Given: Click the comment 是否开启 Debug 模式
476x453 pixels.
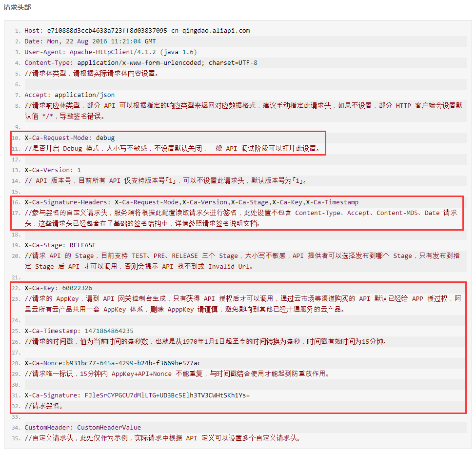Looking at the screenshot, I should click(173, 148).
